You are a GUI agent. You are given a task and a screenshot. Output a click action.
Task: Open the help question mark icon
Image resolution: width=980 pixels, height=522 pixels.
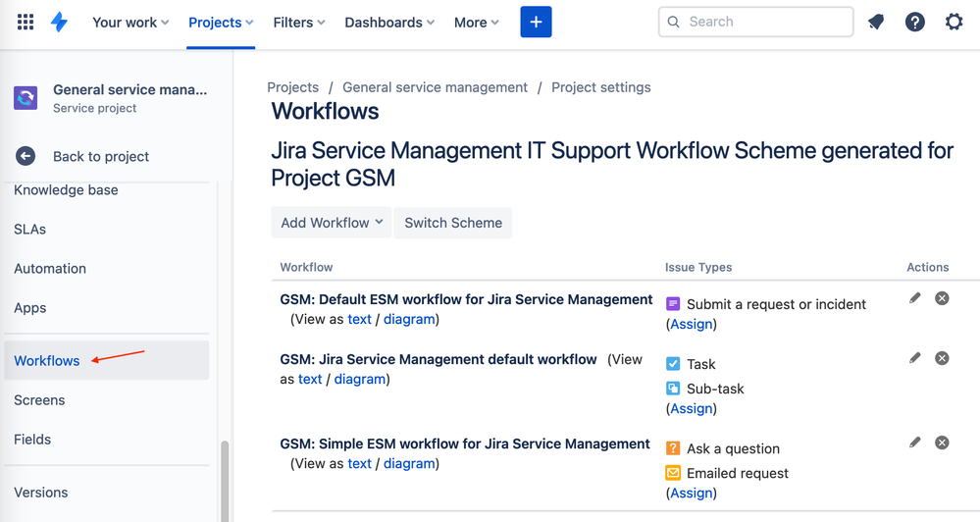coord(915,23)
